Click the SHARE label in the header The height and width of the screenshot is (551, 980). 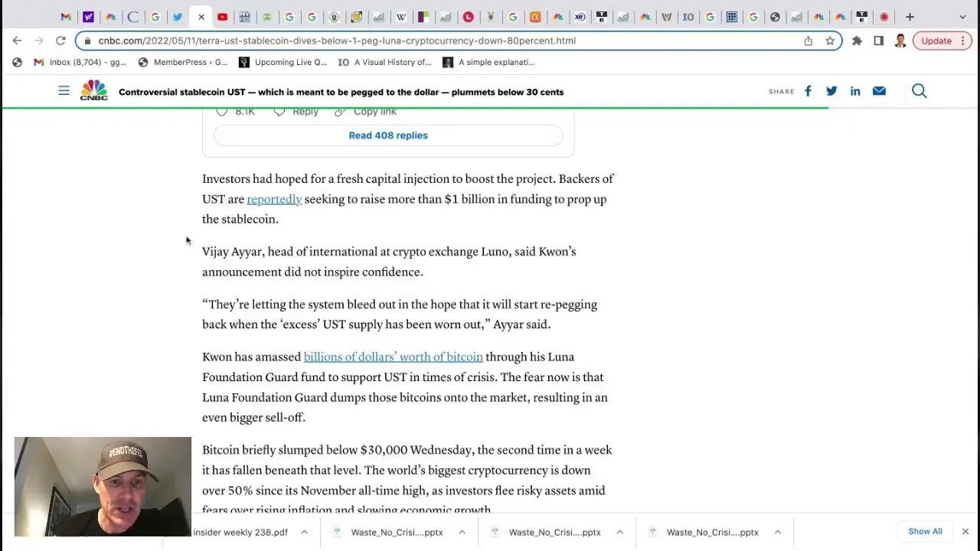(x=781, y=92)
